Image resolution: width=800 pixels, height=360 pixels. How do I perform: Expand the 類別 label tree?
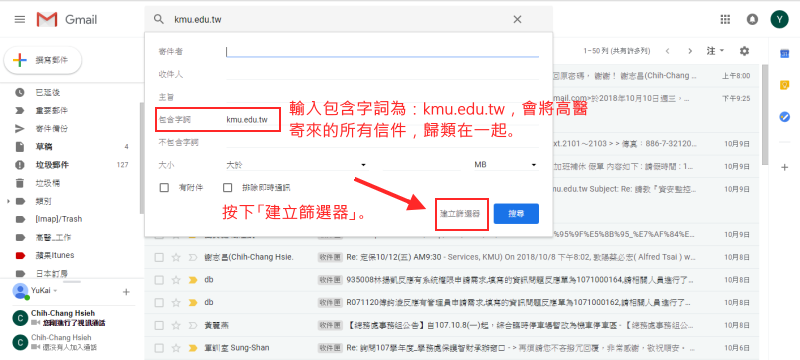click(8, 201)
